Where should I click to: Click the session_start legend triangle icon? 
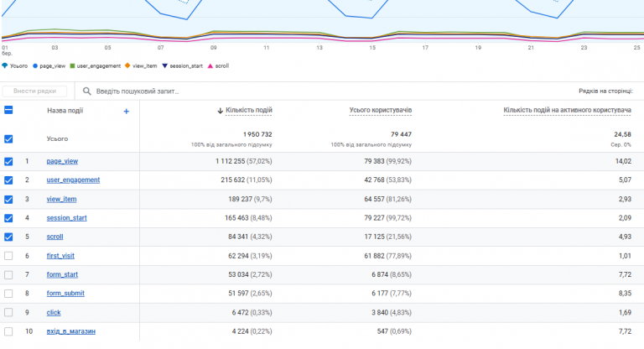tap(164, 65)
